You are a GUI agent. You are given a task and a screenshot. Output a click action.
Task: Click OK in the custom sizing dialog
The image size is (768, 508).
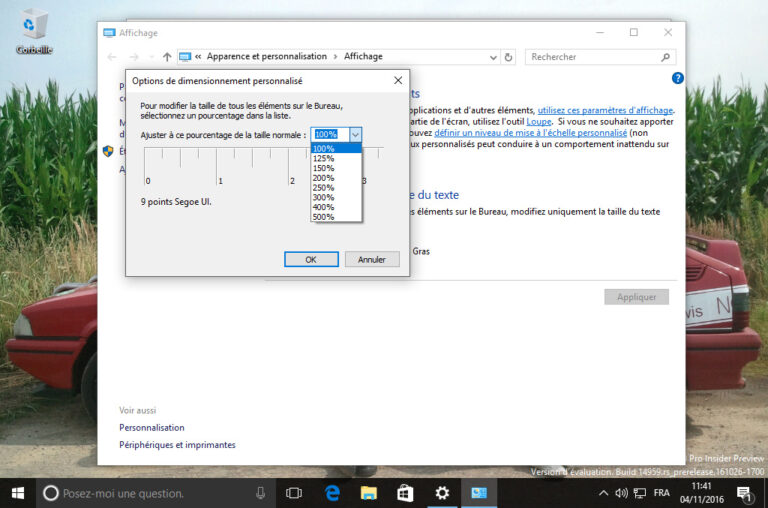click(311, 259)
